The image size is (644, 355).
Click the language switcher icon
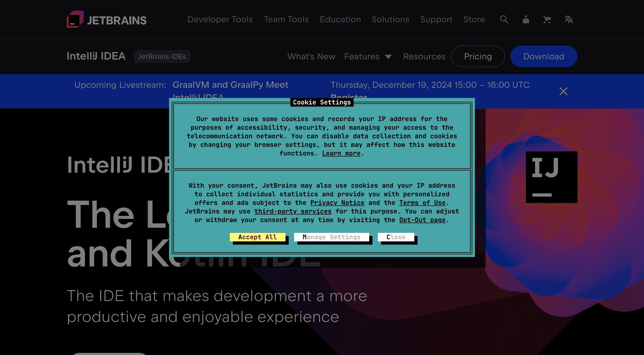pos(568,20)
